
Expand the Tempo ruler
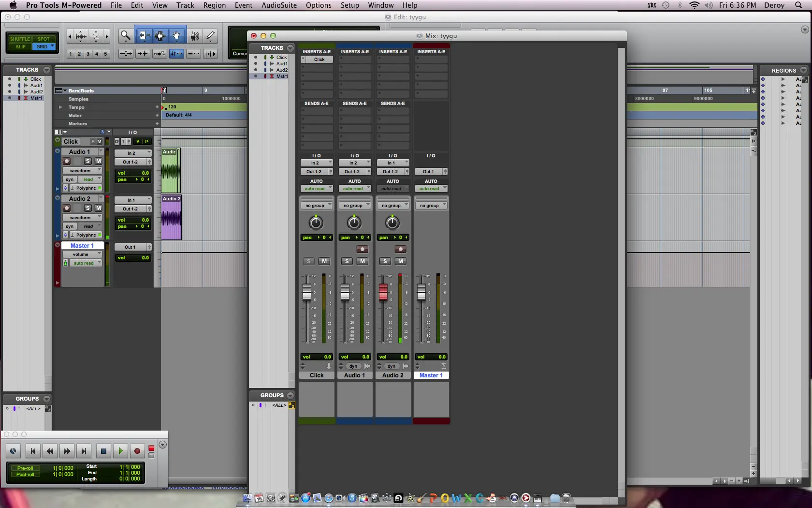(60, 107)
